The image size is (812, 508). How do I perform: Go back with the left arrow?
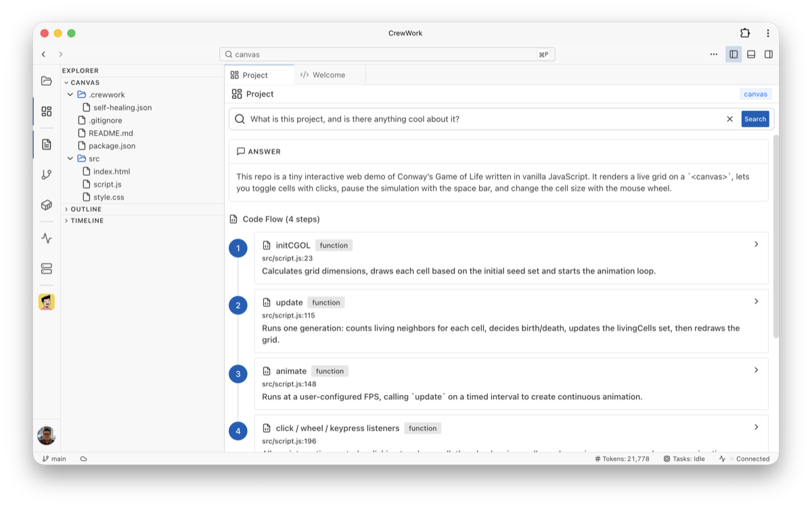[43, 54]
